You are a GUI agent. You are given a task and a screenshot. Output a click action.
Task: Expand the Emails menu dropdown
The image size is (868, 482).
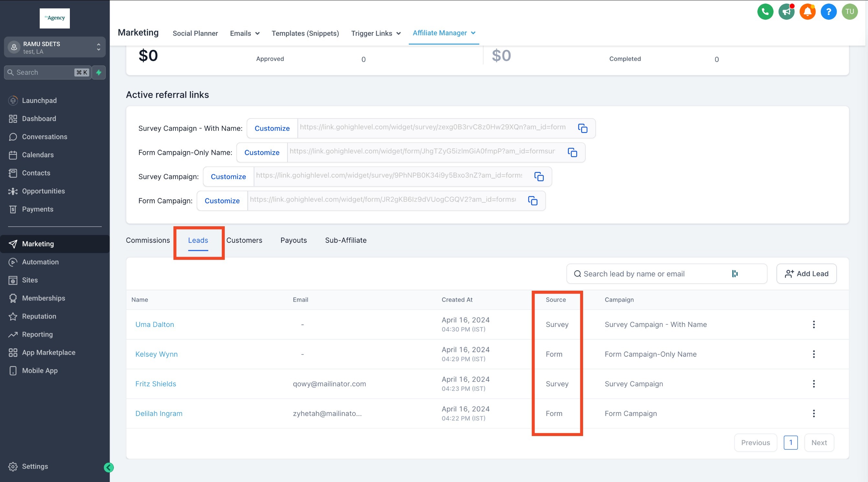tap(244, 33)
